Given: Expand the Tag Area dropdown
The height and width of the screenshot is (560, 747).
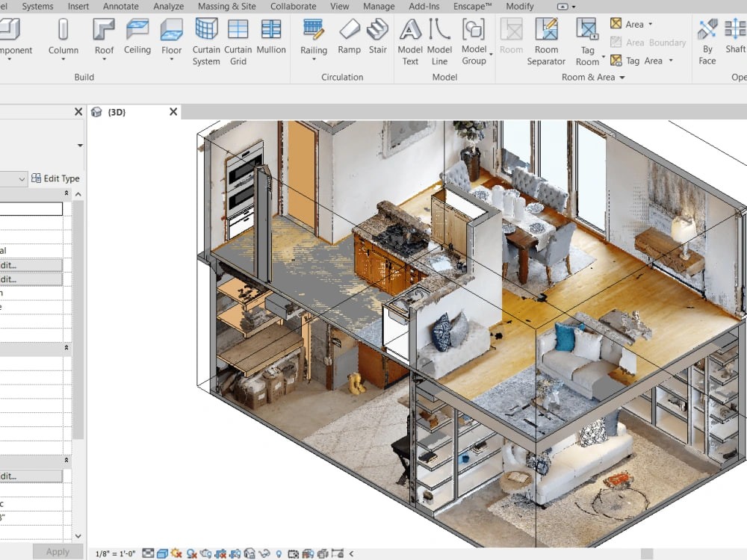Looking at the screenshot, I should click(x=670, y=60).
